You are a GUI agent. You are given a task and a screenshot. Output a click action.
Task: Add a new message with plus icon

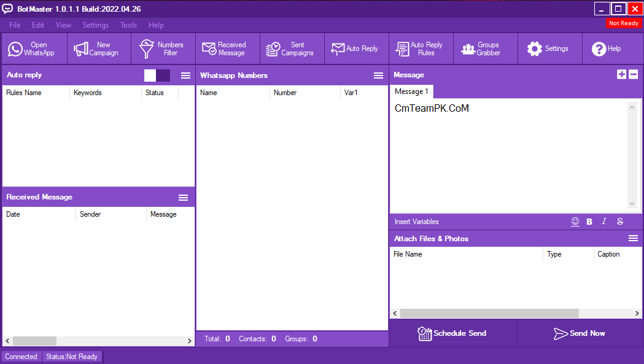621,74
